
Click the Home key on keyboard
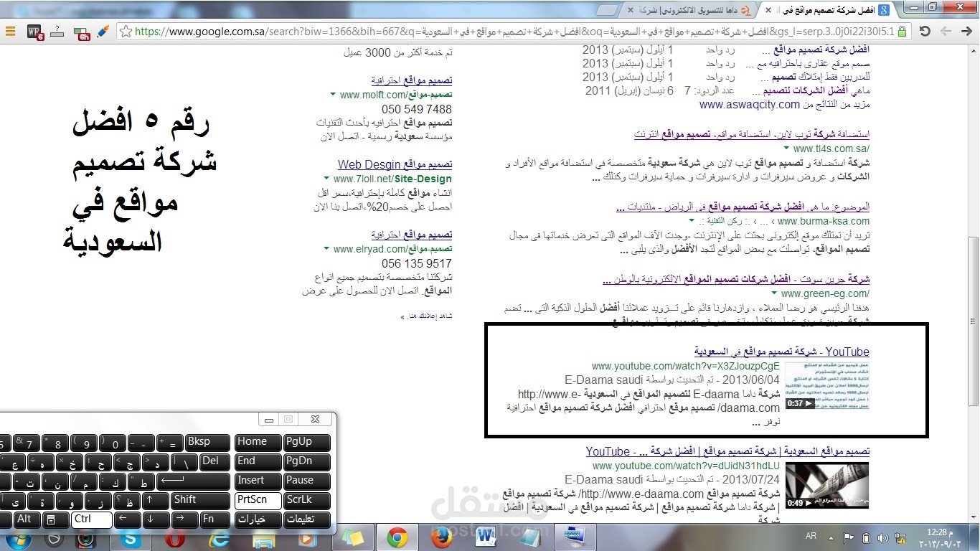[258, 442]
